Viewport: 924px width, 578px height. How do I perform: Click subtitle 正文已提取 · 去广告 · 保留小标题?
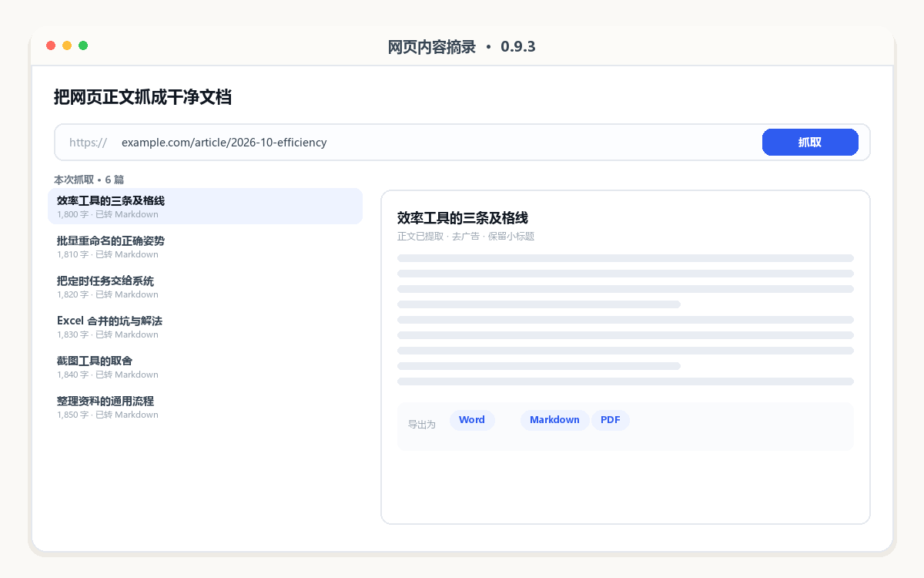[466, 237]
